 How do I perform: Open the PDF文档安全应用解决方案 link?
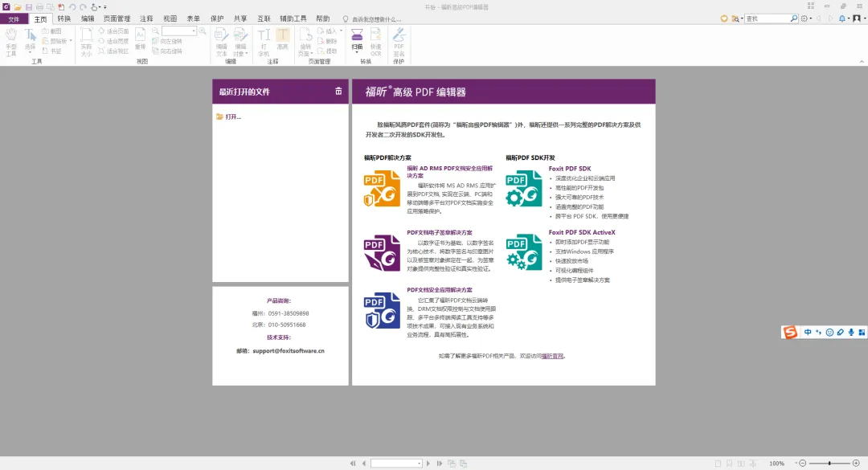(x=440, y=290)
